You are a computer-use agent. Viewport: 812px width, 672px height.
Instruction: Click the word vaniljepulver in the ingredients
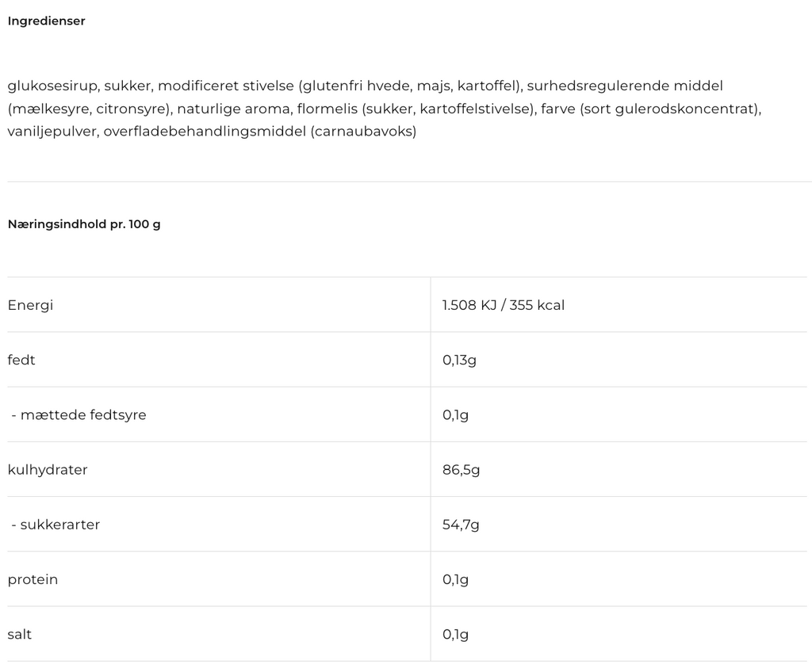tap(52, 132)
